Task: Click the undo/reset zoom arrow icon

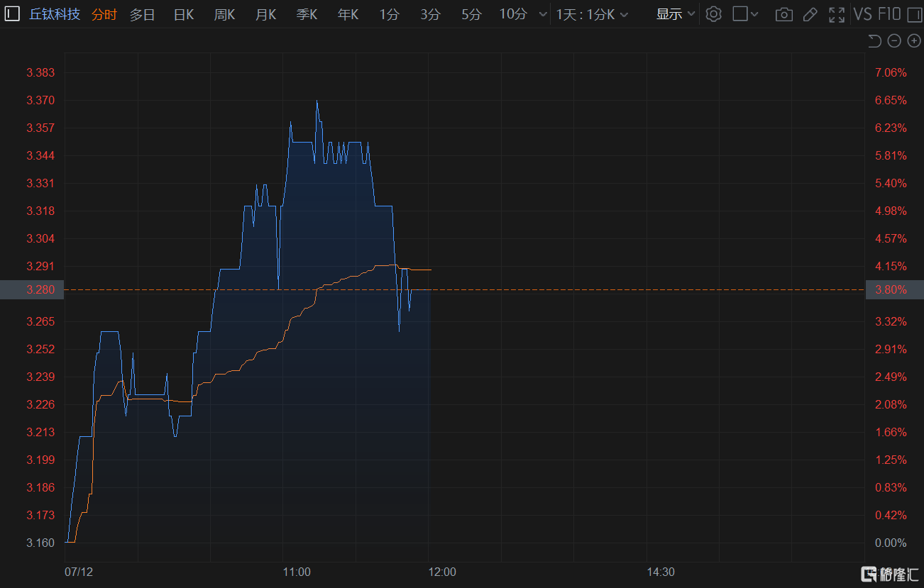Action: pyautogui.click(x=874, y=41)
